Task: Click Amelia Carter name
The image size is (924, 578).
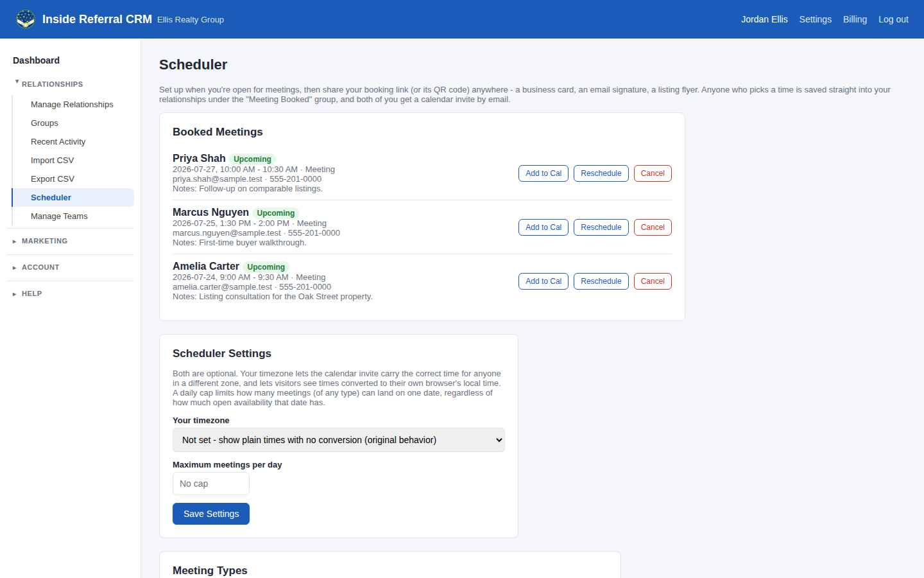Action: pos(206,266)
